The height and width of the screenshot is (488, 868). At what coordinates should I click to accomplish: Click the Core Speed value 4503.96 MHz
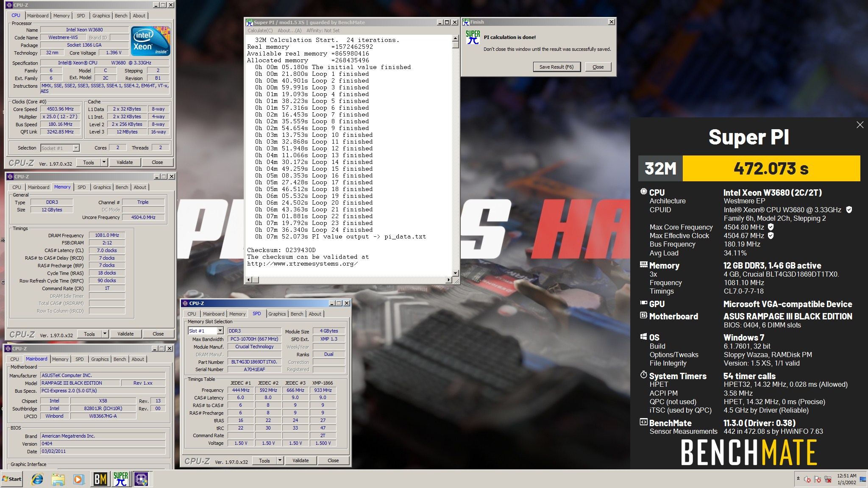pos(60,109)
